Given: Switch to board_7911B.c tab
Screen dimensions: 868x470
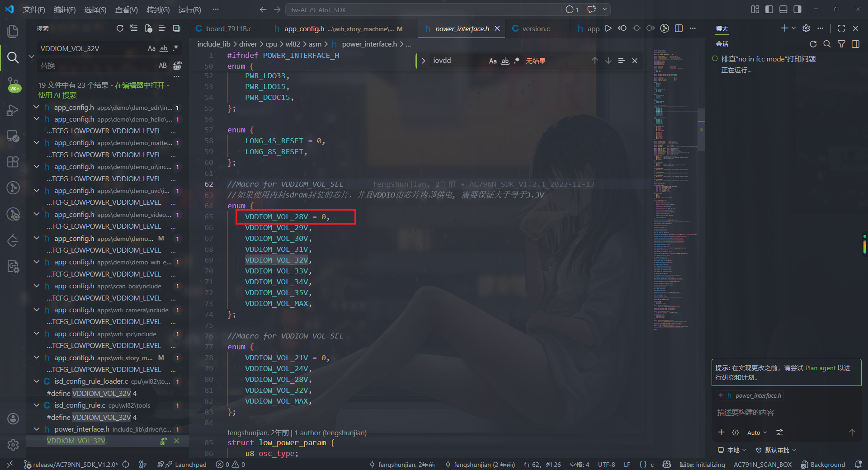Looking at the screenshot, I should (x=228, y=28).
